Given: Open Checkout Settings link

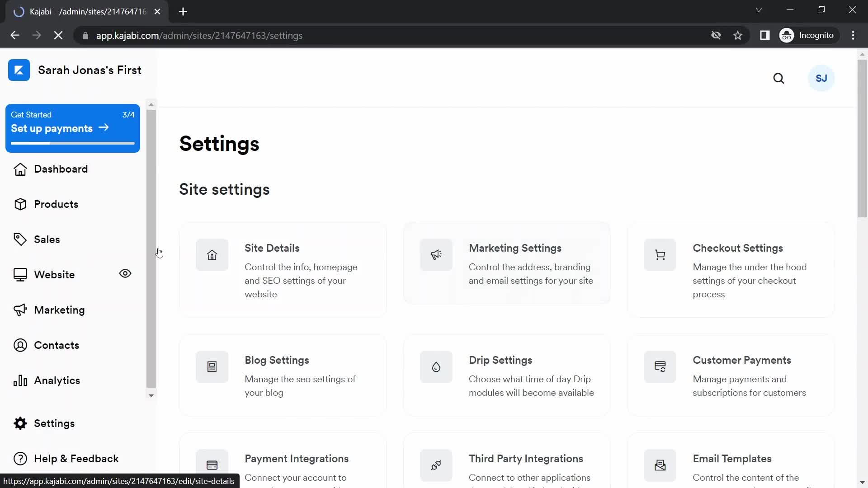Looking at the screenshot, I should tap(738, 248).
